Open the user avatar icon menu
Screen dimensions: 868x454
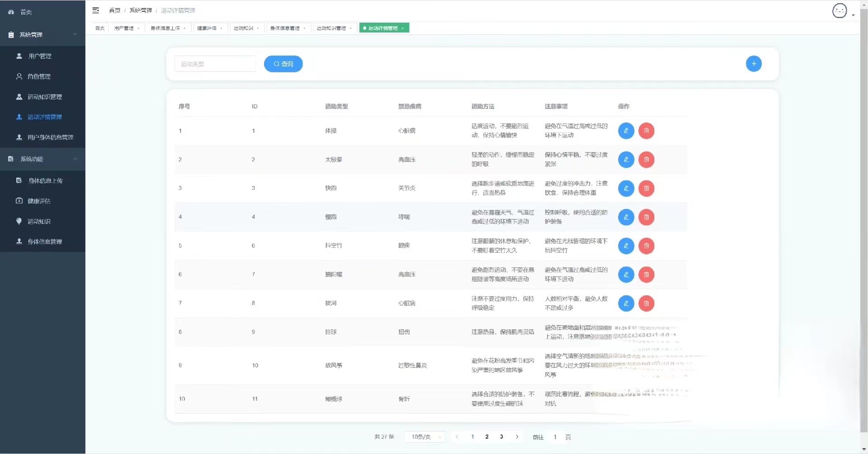[840, 11]
